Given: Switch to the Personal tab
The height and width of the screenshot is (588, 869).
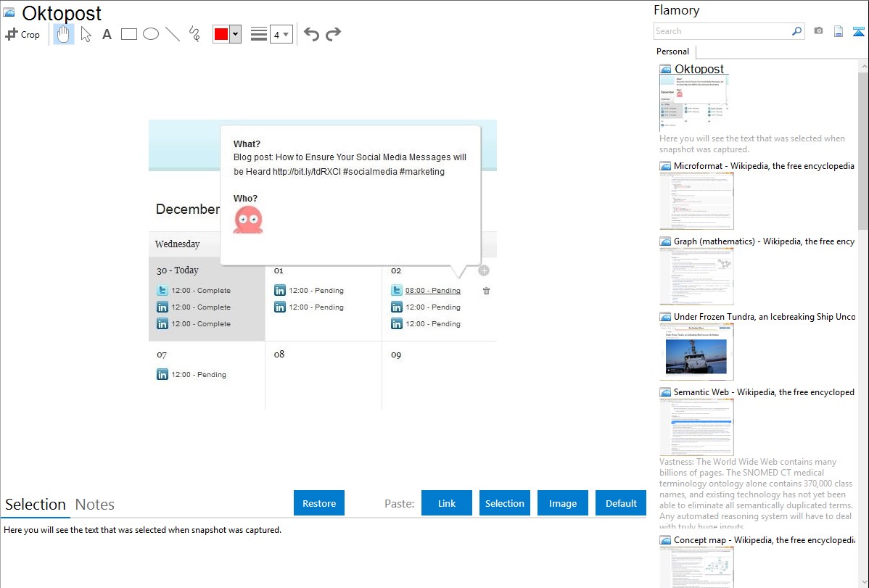Looking at the screenshot, I should 673,51.
